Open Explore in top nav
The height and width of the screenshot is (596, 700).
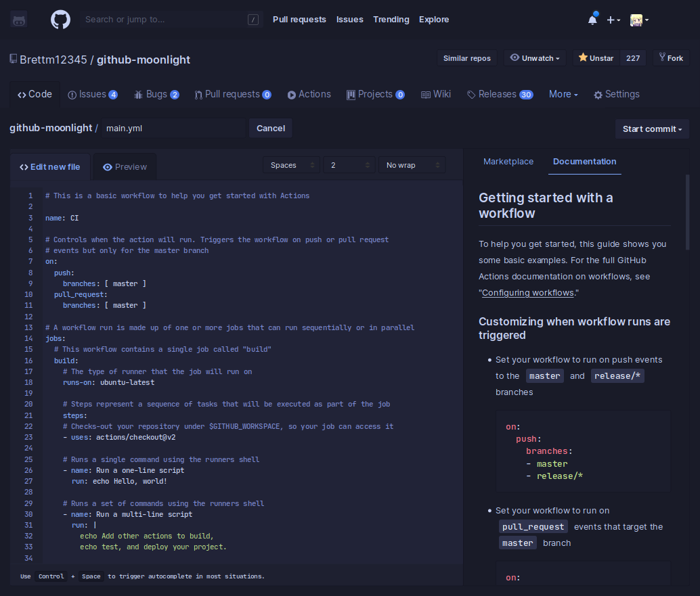pyautogui.click(x=434, y=20)
